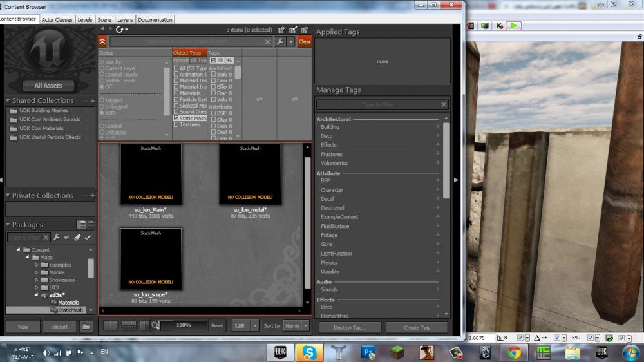Click the New package button

pos(23,327)
